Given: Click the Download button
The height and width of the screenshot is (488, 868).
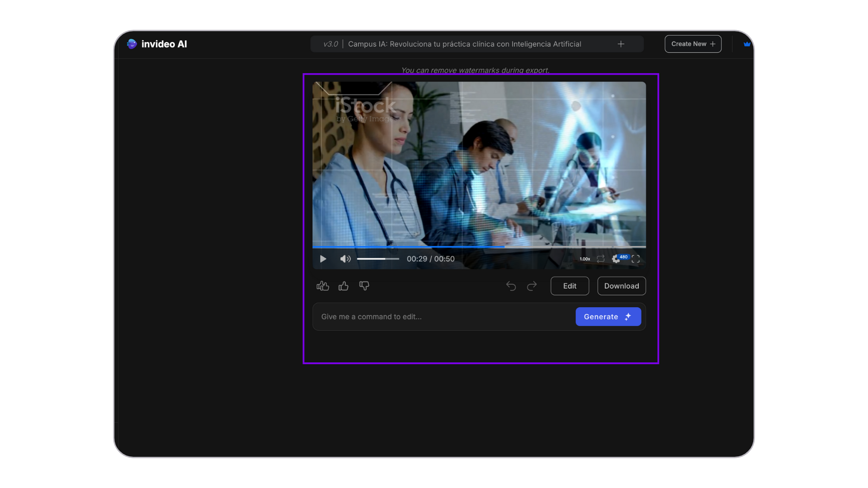Looking at the screenshot, I should tap(622, 286).
